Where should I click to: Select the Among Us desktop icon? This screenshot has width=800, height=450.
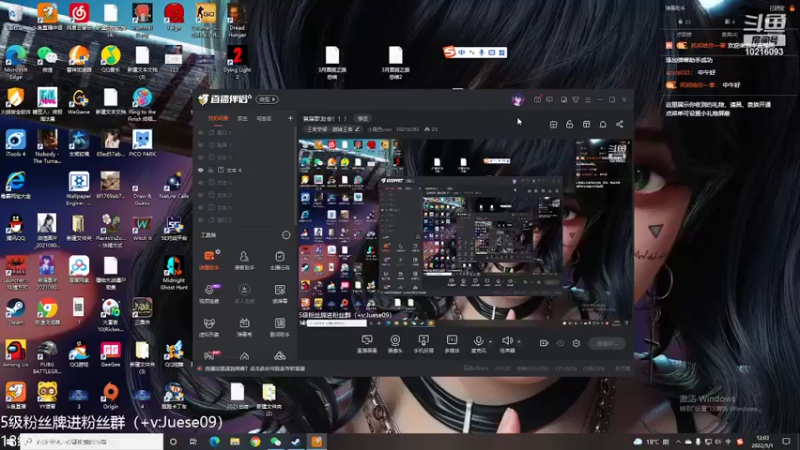pos(15,354)
